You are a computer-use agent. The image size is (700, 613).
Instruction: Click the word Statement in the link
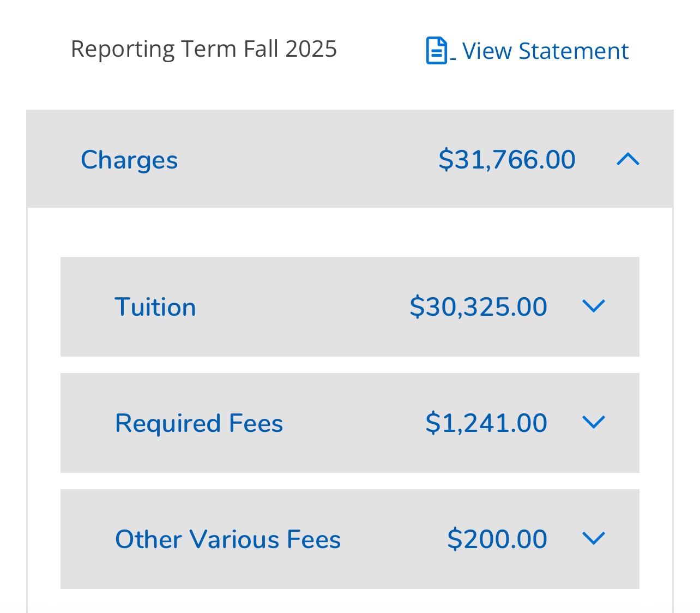click(x=574, y=51)
